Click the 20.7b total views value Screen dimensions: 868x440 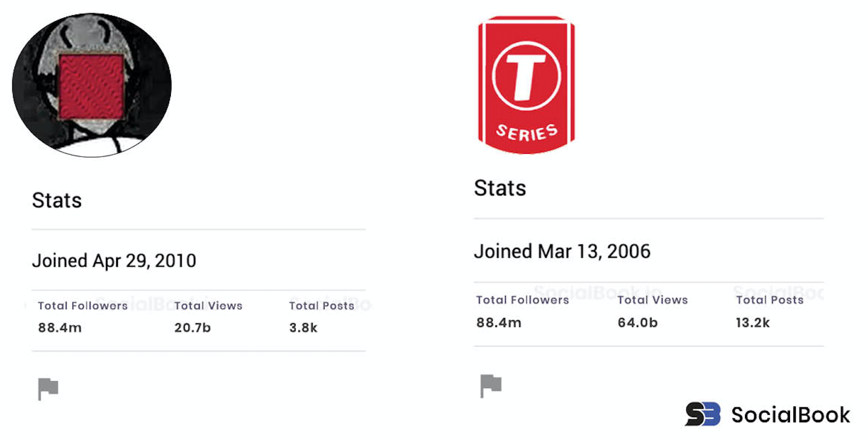tap(193, 328)
